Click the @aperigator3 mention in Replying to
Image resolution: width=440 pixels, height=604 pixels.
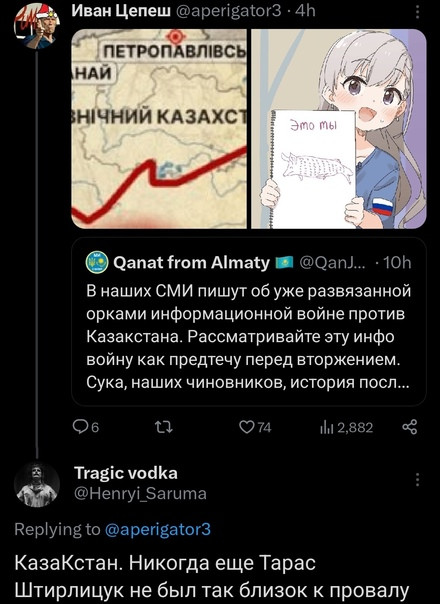(x=158, y=530)
